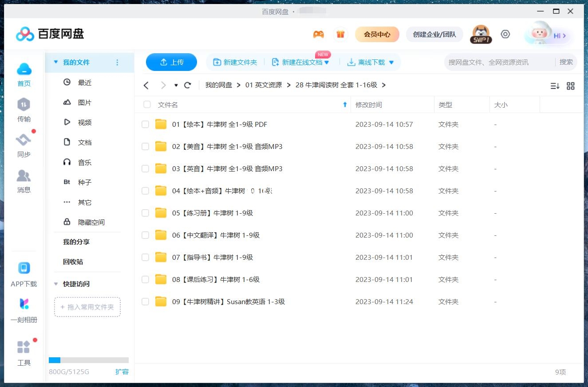Open the 同步 sync icon in sidebar
This screenshot has height=387, width=588.
24,141
